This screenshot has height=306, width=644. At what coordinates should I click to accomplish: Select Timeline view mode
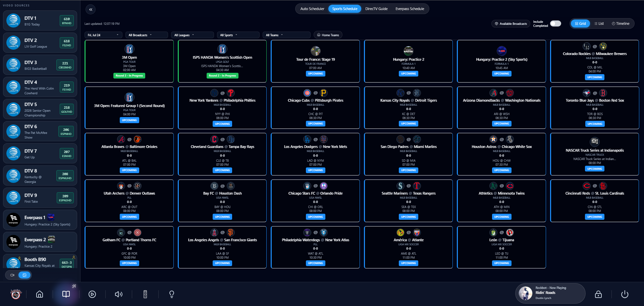tap(621, 23)
